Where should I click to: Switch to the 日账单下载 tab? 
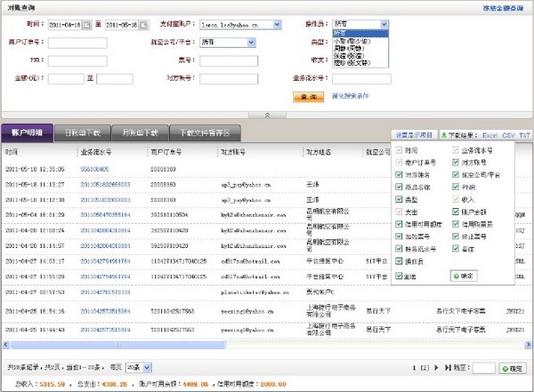coord(84,133)
